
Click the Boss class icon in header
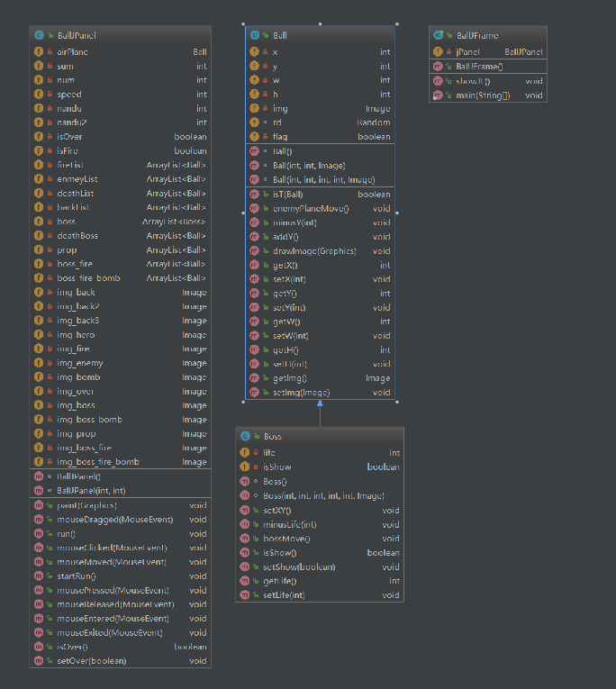[245, 436]
